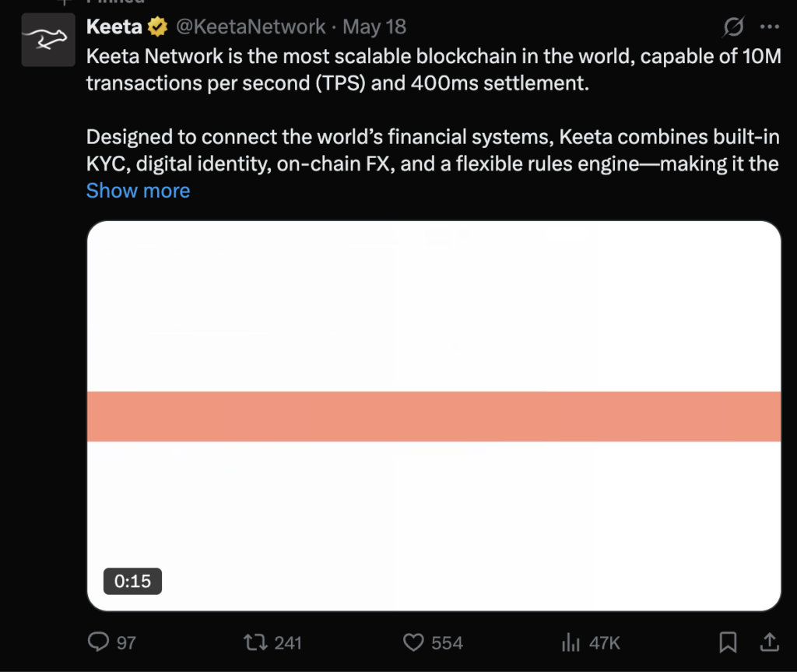Click the 97 replies count
This screenshot has width=797, height=672.
126,643
